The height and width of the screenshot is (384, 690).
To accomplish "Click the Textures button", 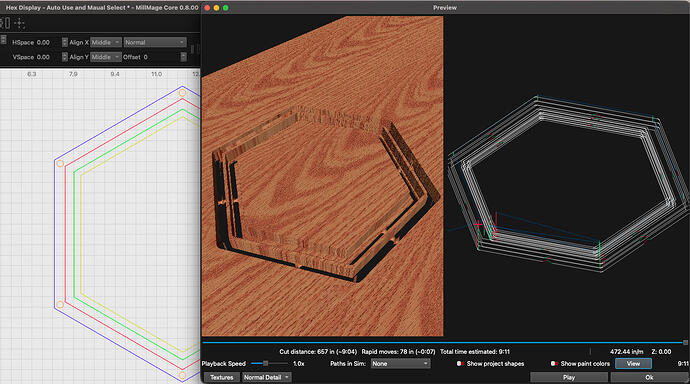I will pyautogui.click(x=221, y=377).
